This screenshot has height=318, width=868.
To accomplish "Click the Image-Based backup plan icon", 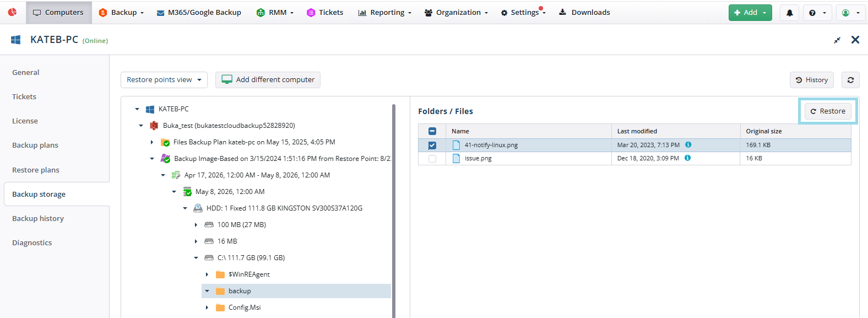I will pos(165,159).
